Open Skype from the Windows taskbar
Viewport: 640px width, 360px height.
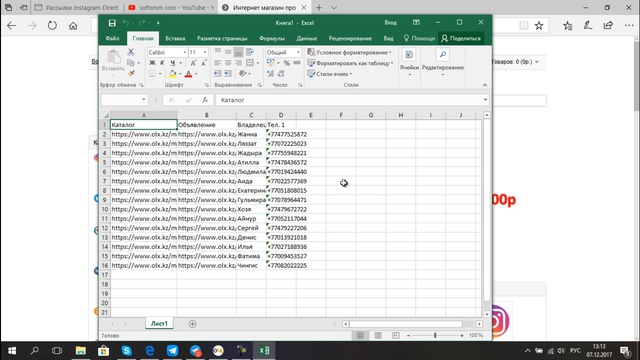[x=127, y=351]
